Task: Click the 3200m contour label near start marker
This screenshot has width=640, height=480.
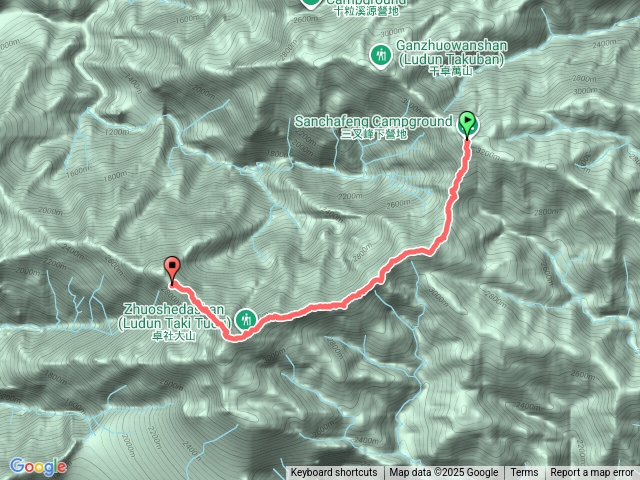Action: click(488, 155)
